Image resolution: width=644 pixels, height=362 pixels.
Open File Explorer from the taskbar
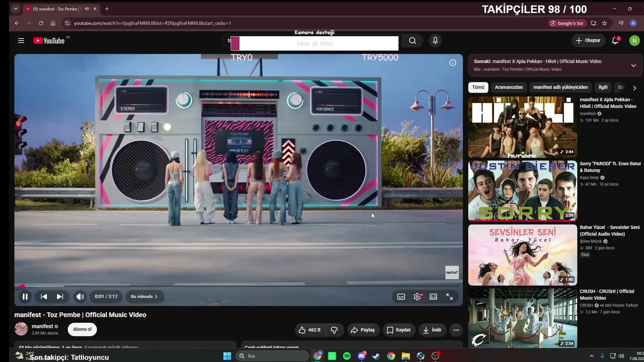click(x=406, y=356)
